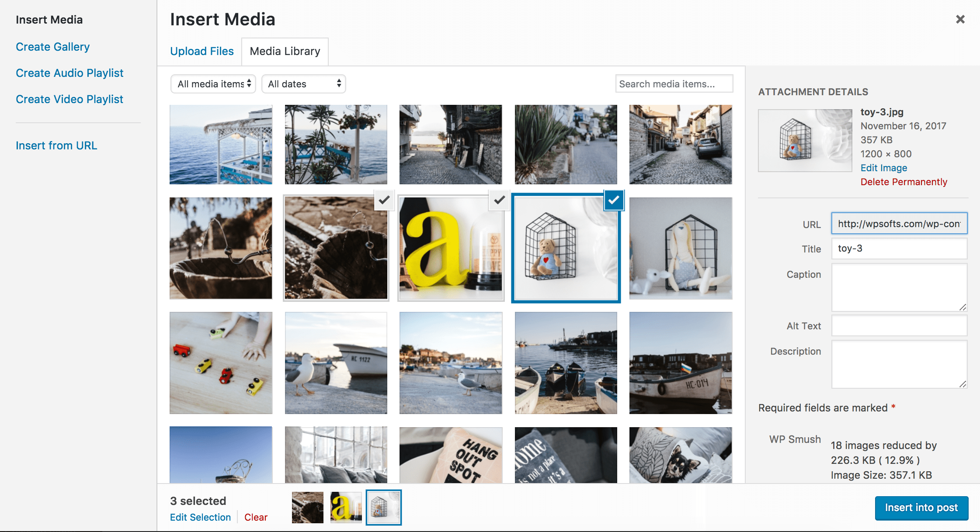The image size is (980, 532).
Task: Open the All media items dropdown
Action: point(213,84)
